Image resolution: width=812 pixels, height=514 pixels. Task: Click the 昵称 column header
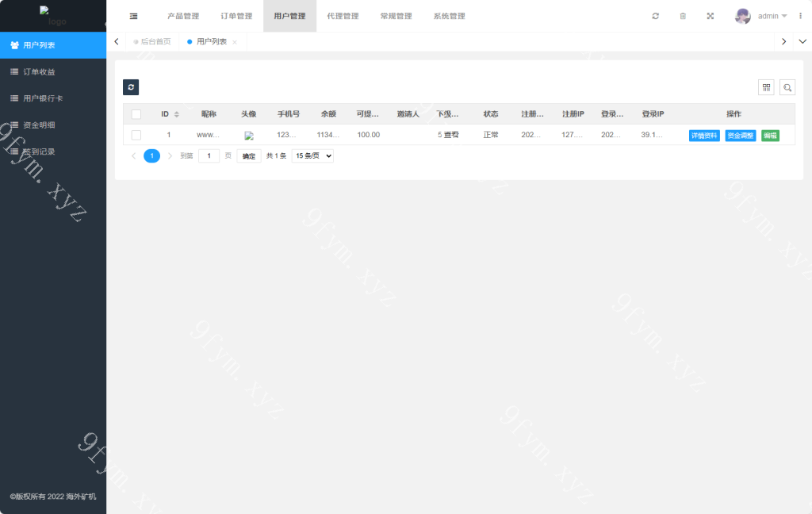[x=209, y=114]
